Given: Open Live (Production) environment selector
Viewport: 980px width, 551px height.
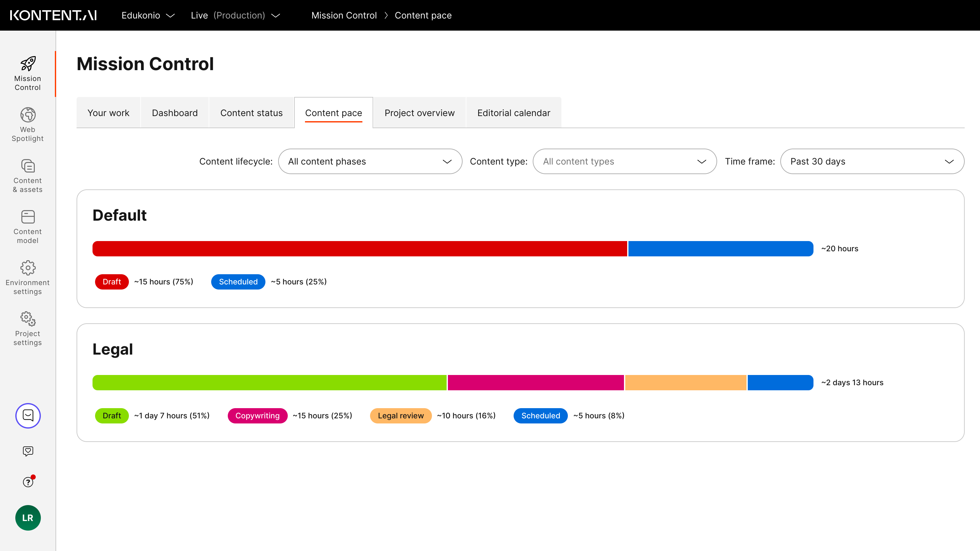Looking at the screenshot, I should pos(235,15).
